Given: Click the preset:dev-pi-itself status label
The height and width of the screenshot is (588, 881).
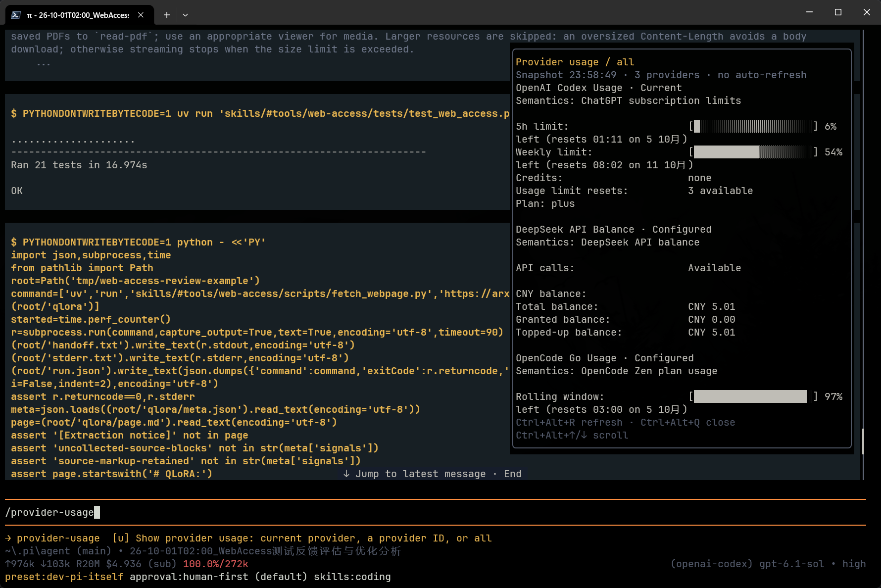Looking at the screenshot, I should click(64, 577).
